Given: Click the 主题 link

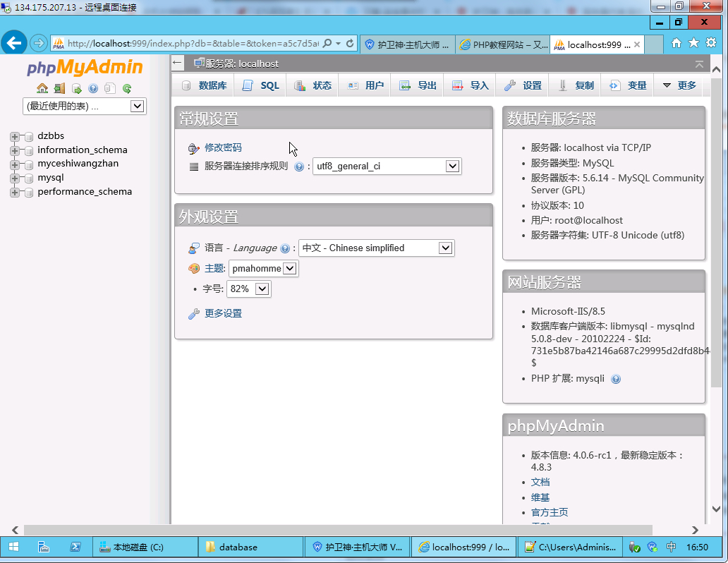Looking at the screenshot, I should pyautogui.click(x=214, y=269).
